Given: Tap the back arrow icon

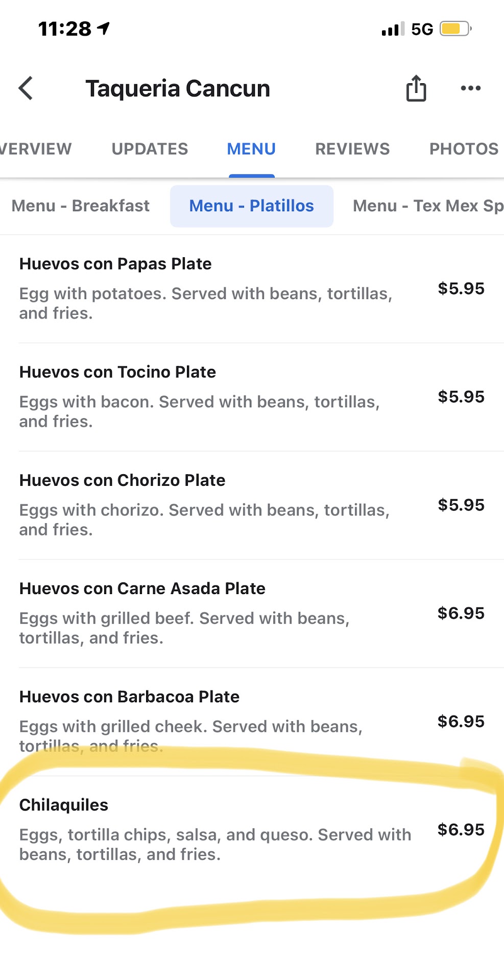Looking at the screenshot, I should [x=26, y=88].
